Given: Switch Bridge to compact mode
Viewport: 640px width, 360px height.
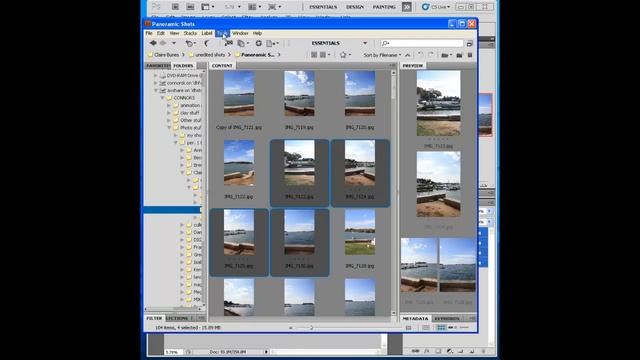Looking at the screenshot, I should (469, 43).
